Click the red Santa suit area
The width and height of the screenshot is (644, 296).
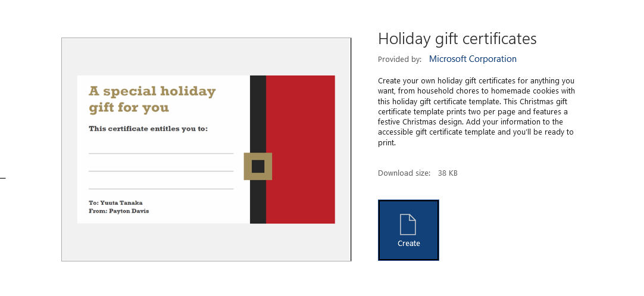coord(300,149)
